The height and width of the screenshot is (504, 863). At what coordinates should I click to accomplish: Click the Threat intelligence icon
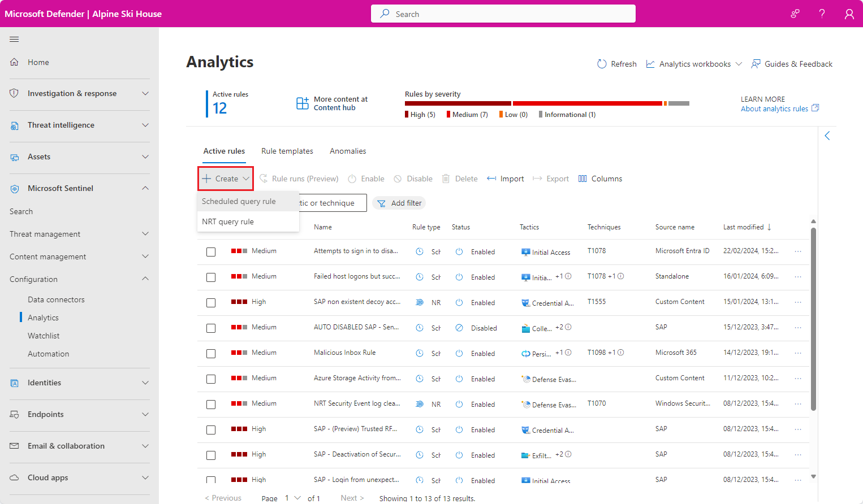point(14,125)
